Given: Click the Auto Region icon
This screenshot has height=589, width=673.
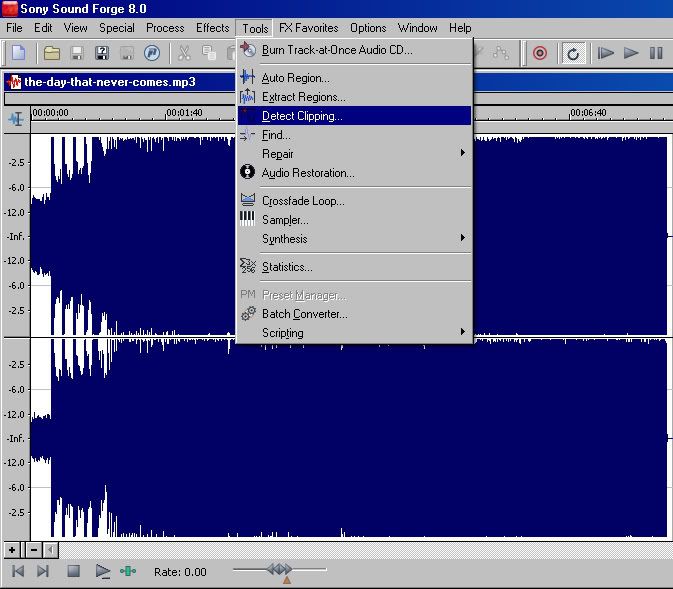Looking at the screenshot, I should coord(248,77).
